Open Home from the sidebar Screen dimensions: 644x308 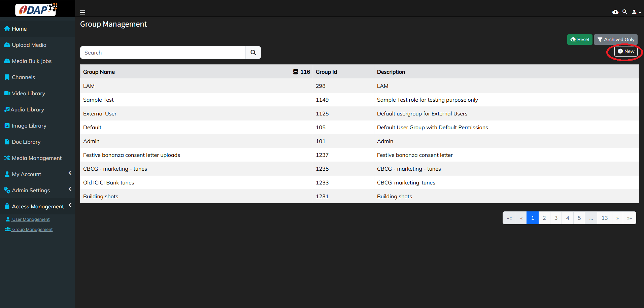(19, 29)
